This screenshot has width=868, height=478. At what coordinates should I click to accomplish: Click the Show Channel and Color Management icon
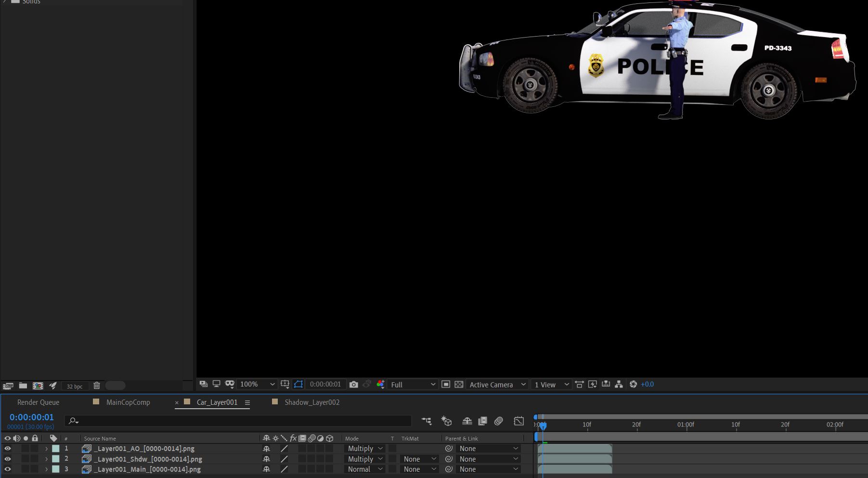pyautogui.click(x=380, y=384)
